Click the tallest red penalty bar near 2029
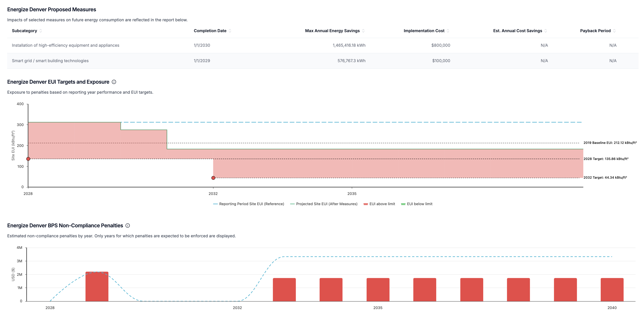 click(97, 286)
